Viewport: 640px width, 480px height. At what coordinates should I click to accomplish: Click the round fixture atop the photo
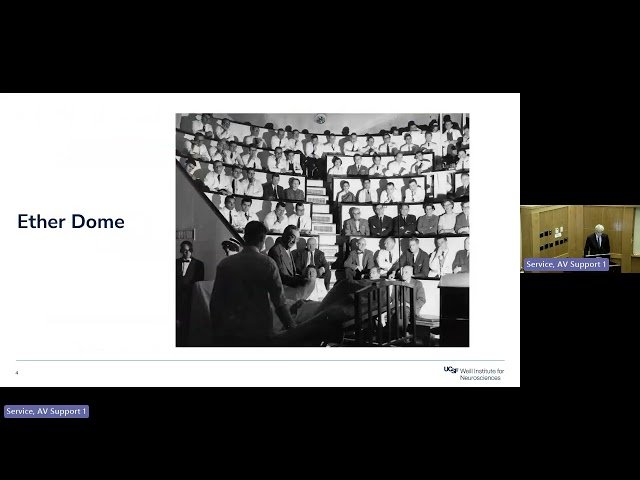pyautogui.click(x=320, y=119)
